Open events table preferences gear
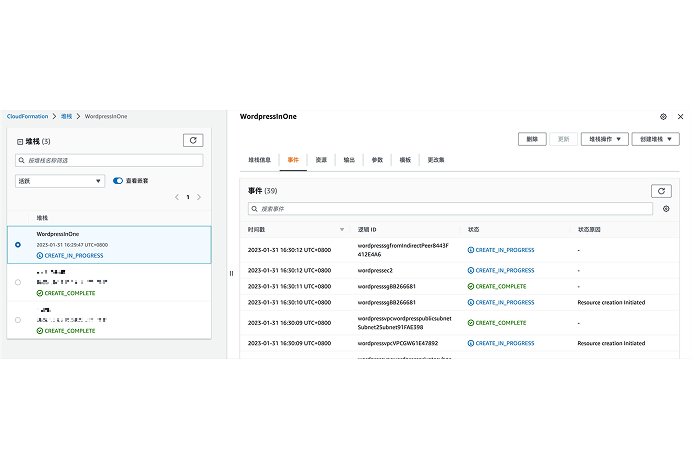 666,209
